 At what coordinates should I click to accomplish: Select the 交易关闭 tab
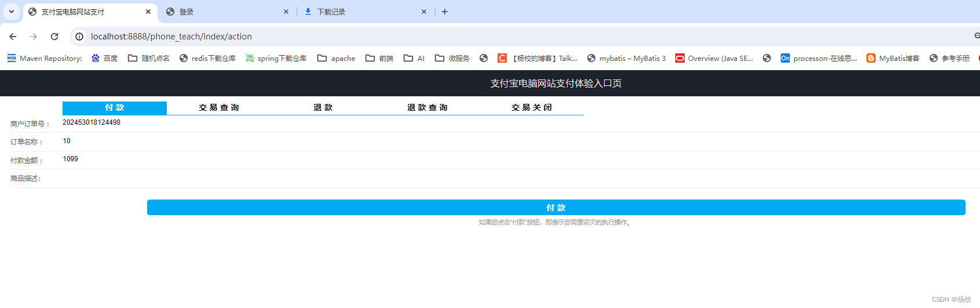(532, 108)
